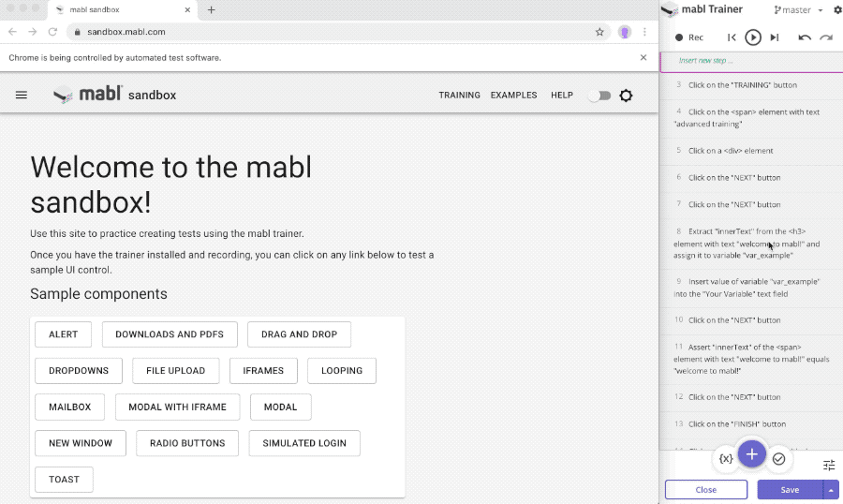Select step 3 click TRAINING button
The height and width of the screenshot is (504, 843).
tap(751, 85)
